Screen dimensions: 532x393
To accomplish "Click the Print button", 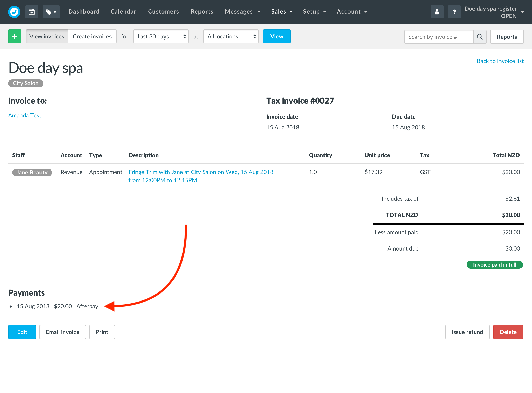I will (102, 332).
